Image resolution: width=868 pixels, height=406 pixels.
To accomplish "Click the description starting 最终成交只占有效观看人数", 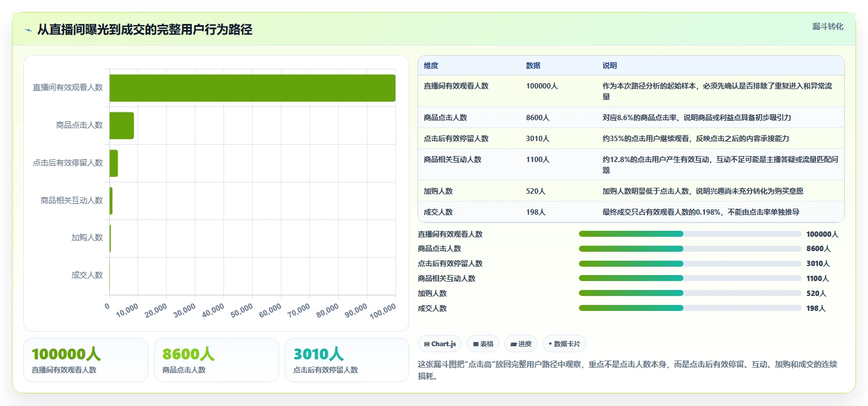I will click(x=701, y=212).
